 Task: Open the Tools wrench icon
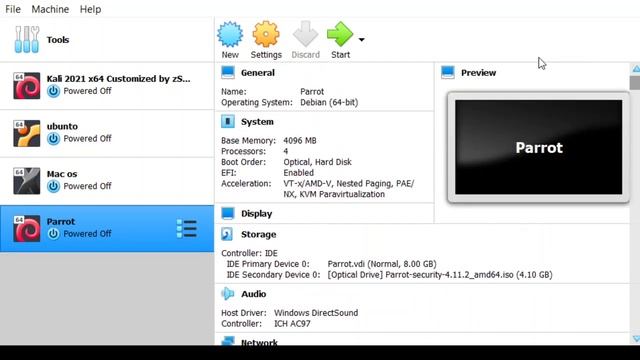pos(27,40)
